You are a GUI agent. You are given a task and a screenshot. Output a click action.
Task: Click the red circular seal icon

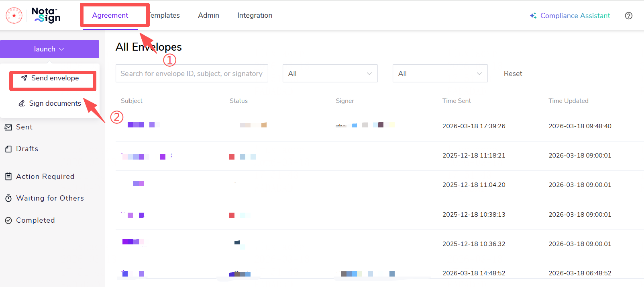(14, 16)
